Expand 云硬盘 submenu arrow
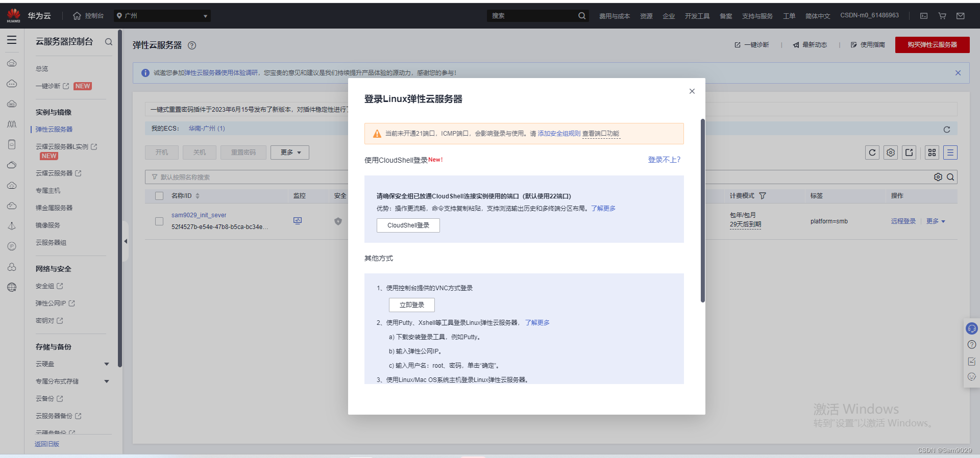 (x=107, y=364)
